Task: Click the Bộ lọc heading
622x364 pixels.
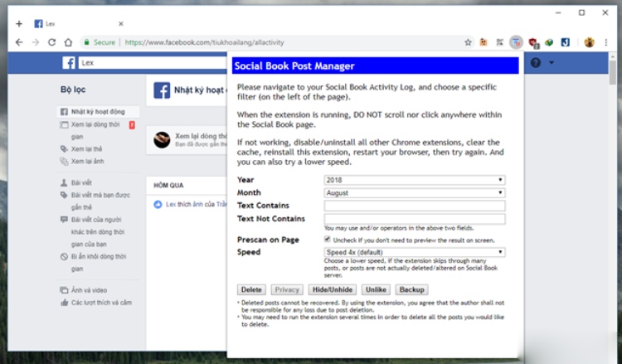Action: pos(73,90)
